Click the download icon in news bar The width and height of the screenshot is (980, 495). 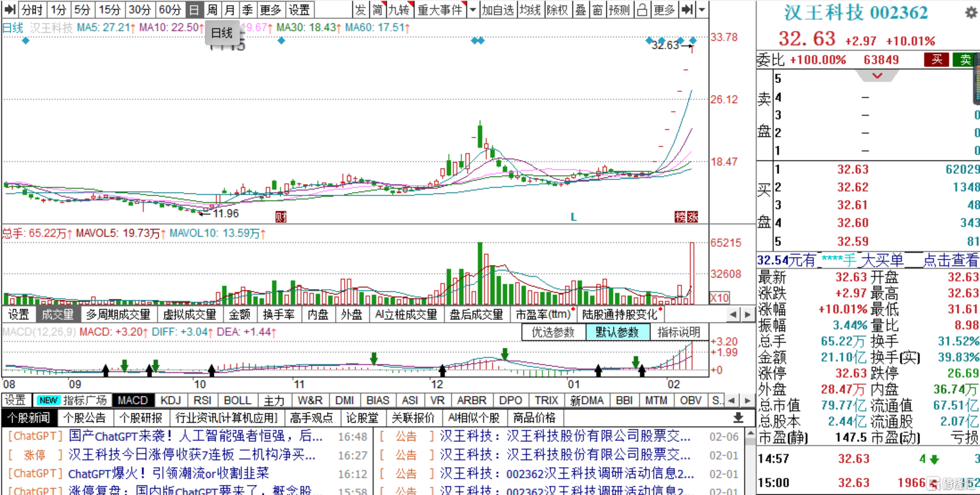(x=738, y=418)
